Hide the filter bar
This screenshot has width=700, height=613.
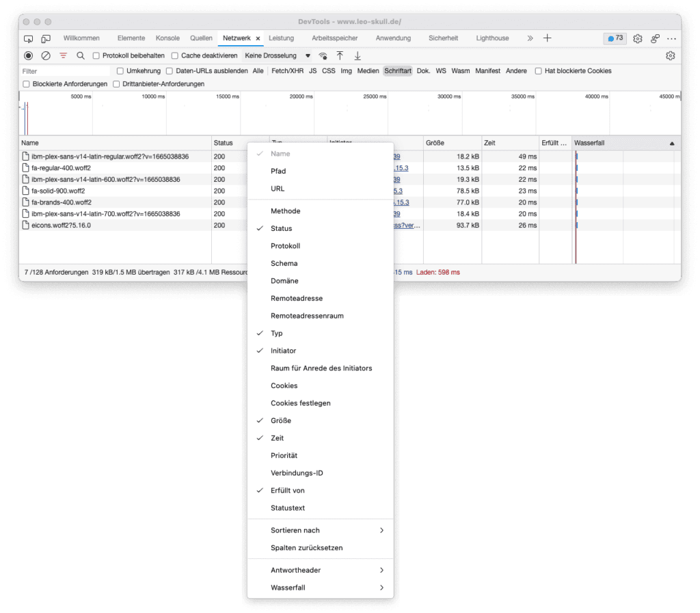pyautogui.click(x=64, y=55)
